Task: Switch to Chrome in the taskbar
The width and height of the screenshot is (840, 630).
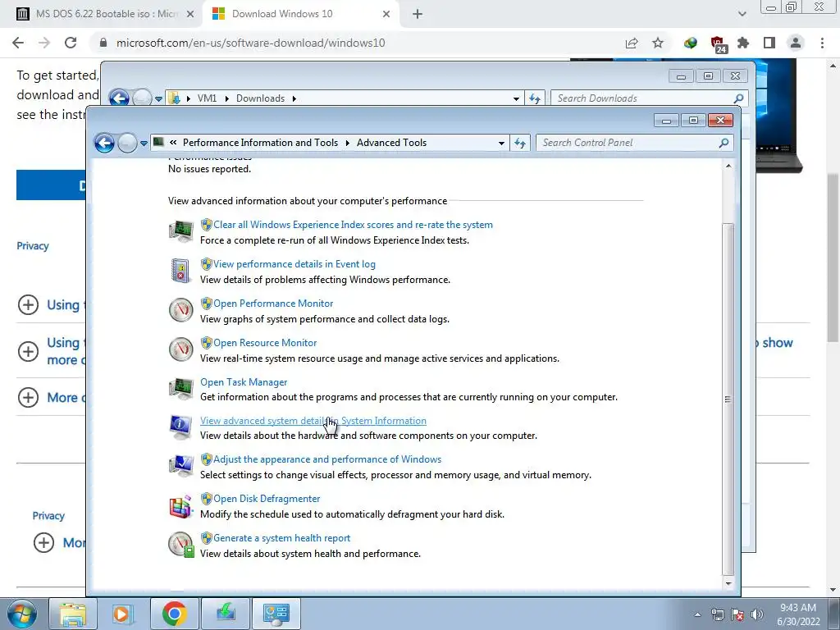Action: 174,614
